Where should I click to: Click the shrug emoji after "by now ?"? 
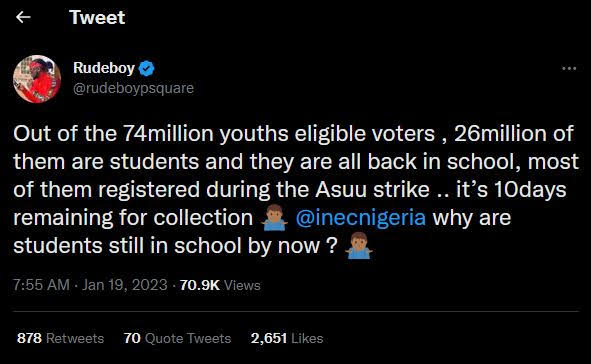359,246
